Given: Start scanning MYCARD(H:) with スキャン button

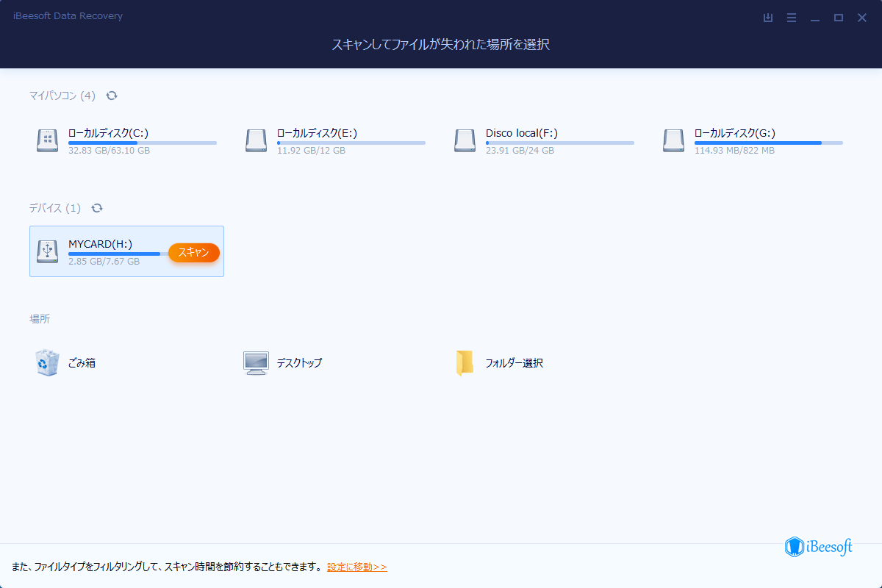Looking at the screenshot, I should (x=193, y=252).
